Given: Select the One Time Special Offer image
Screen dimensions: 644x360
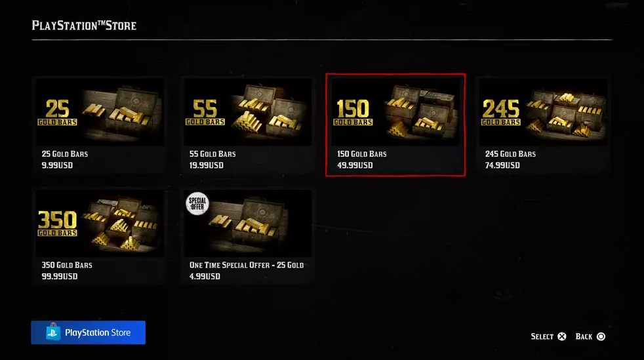Looking at the screenshot, I should (x=248, y=223).
